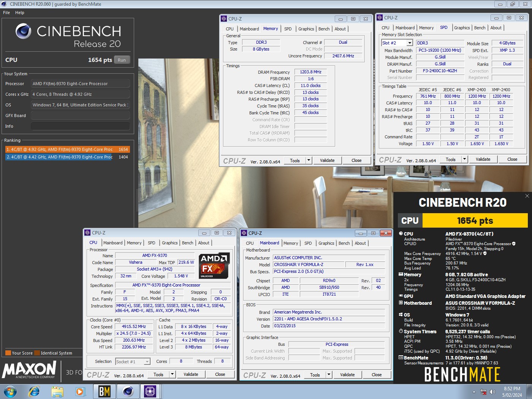
Task: Close the BenchMate Cinebench R20 result overlay
Action: 527,196
